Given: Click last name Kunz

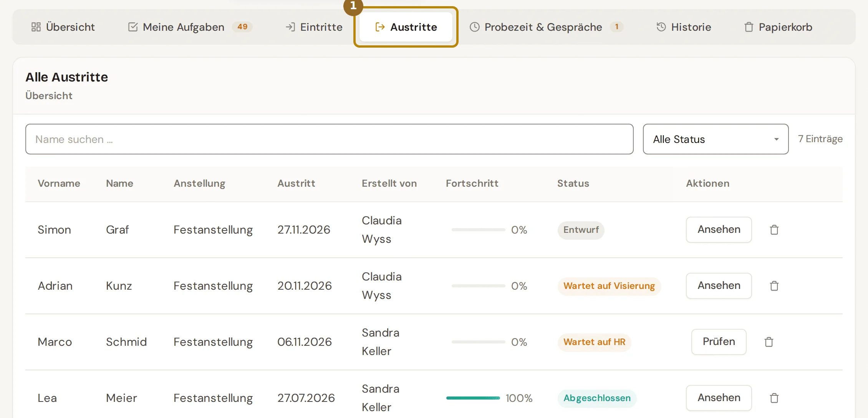Looking at the screenshot, I should (x=119, y=286).
